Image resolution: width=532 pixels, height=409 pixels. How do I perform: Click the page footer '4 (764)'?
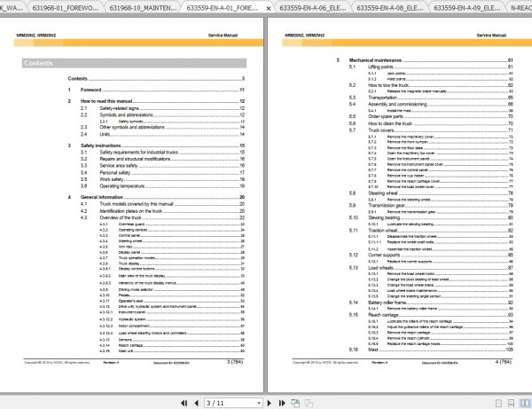tap(503, 362)
